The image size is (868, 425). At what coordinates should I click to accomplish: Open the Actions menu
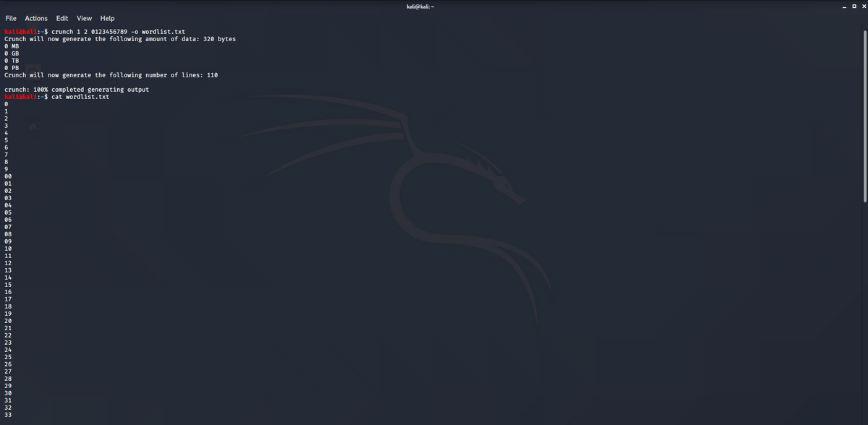(x=36, y=18)
